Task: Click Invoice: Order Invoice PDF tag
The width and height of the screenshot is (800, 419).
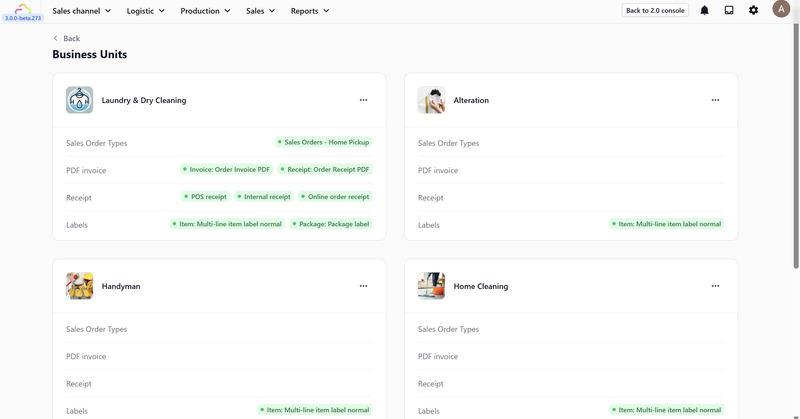Action: pos(227,169)
